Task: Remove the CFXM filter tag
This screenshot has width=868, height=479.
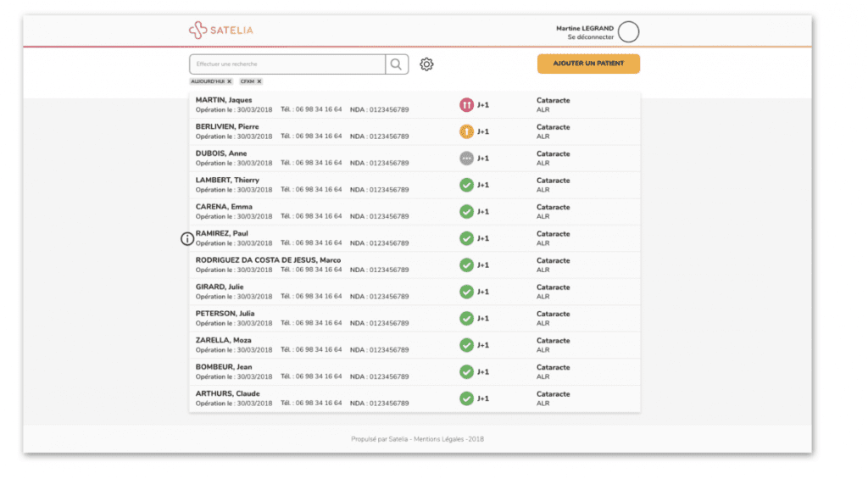Action: tap(259, 81)
